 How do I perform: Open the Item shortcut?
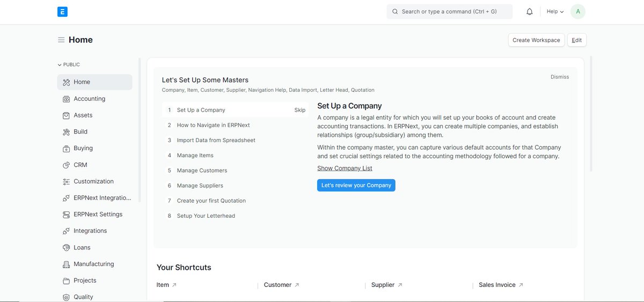[163, 285]
